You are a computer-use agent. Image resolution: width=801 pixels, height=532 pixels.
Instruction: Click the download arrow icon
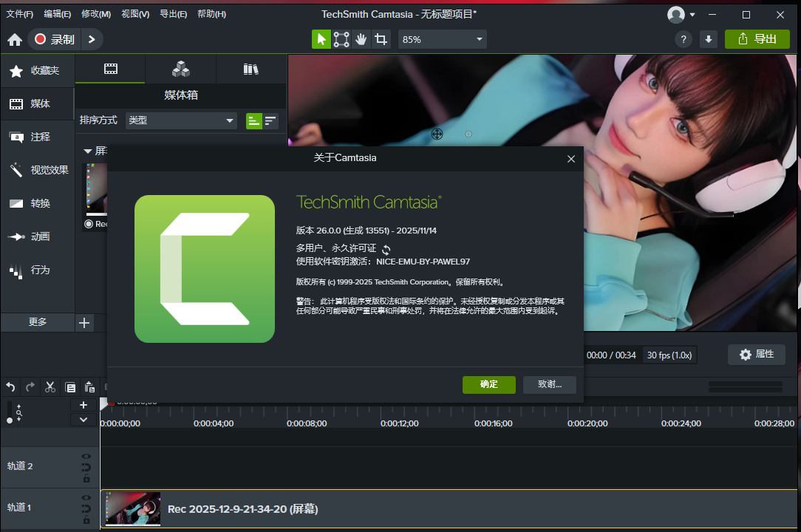point(709,39)
